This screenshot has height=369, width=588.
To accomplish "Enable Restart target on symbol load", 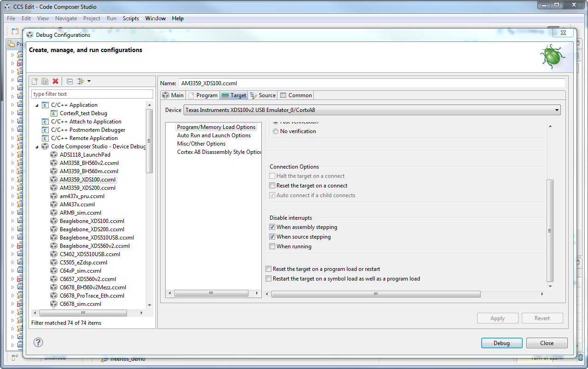I will coord(269,279).
